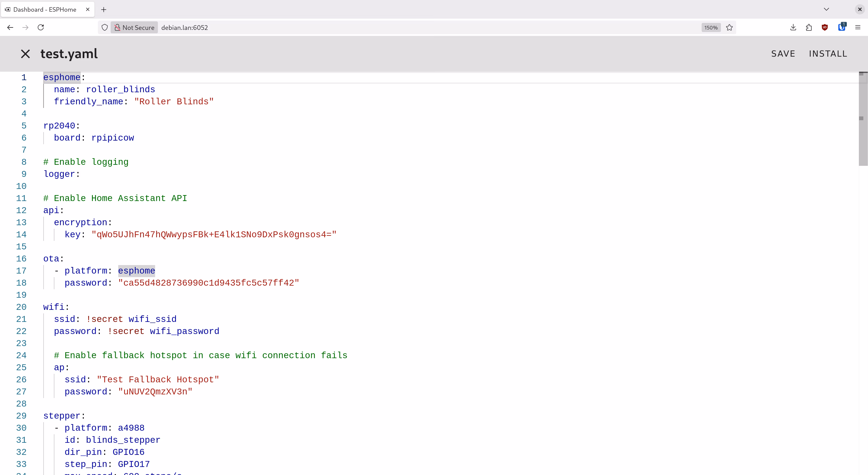The width and height of the screenshot is (868, 475).
Task: Click the rp2040 key on line 5
Action: coord(59,126)
